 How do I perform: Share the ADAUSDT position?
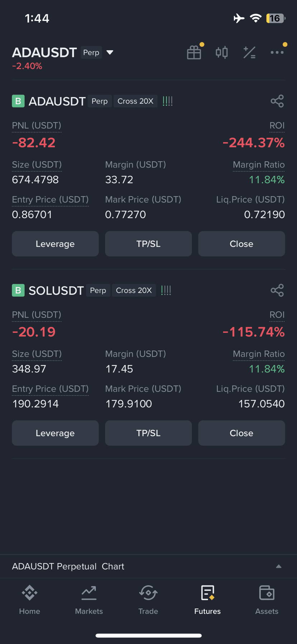pos(277,101)
